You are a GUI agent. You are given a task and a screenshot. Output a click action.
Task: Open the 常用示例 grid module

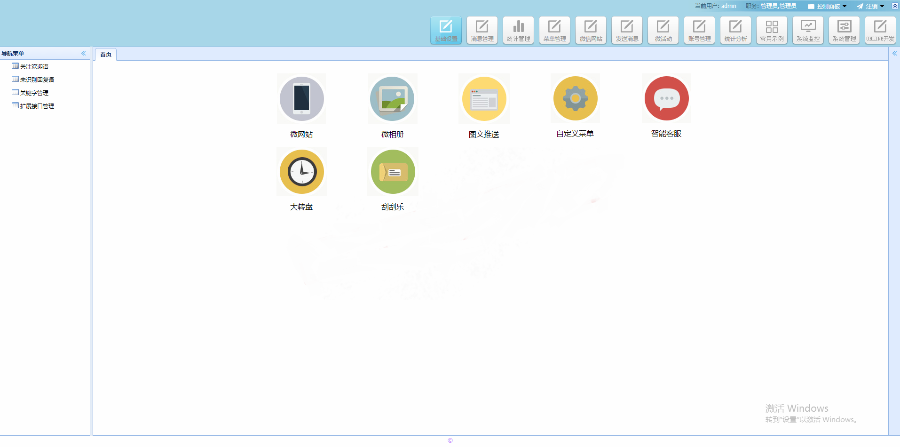[772, 30]
